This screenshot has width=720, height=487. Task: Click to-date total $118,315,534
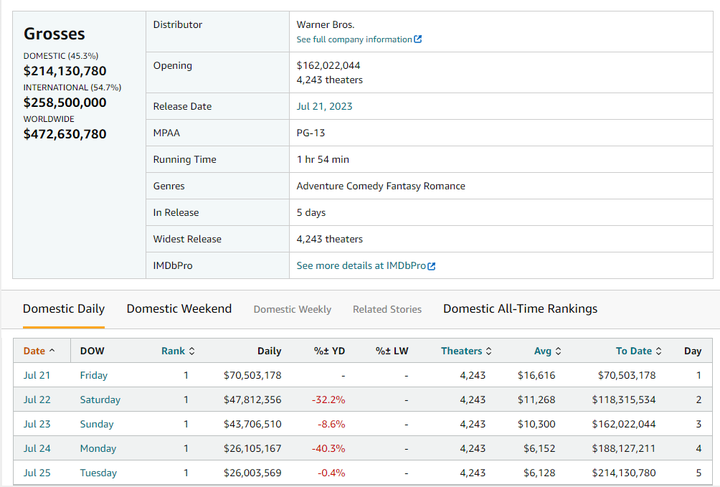pyautogui.click(x=624, y=400)
